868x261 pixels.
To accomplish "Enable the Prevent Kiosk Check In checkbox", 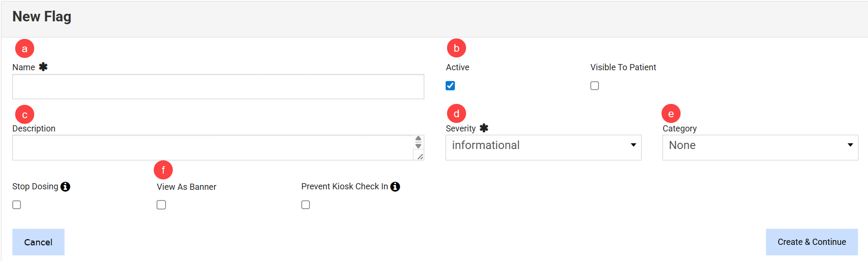I will [x=306, y=205].
